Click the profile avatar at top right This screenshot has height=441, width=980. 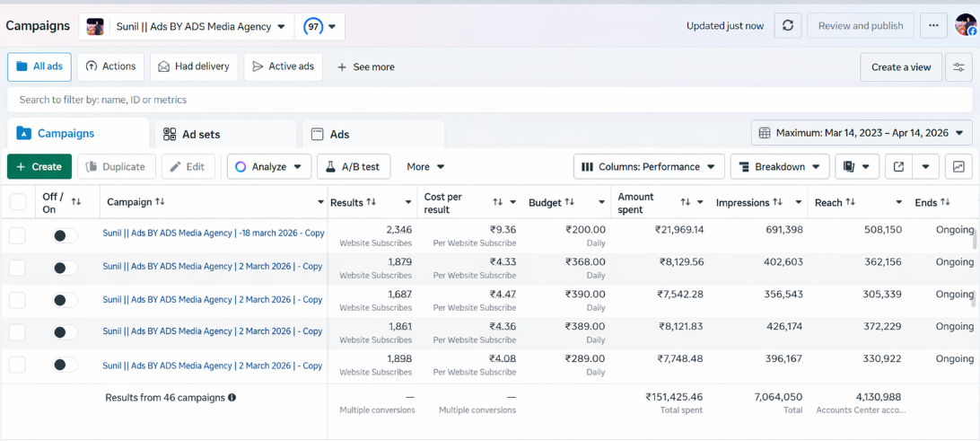[966, 25]
